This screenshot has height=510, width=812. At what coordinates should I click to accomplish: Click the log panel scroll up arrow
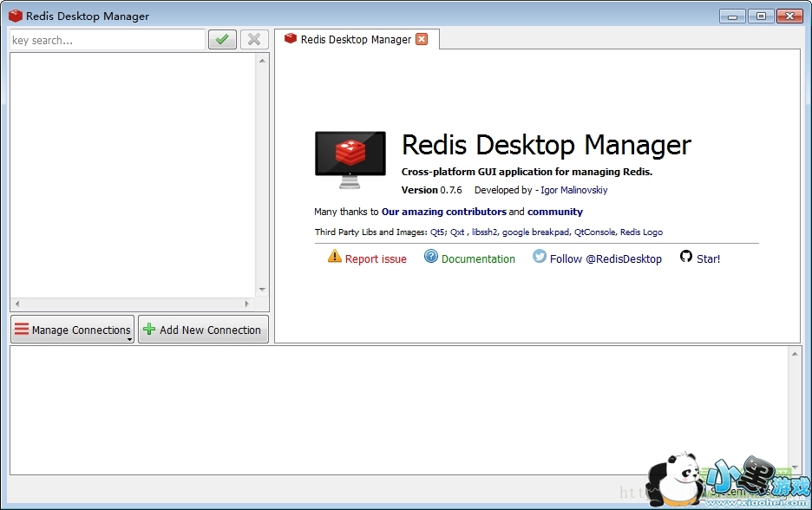tap(795, 353)
